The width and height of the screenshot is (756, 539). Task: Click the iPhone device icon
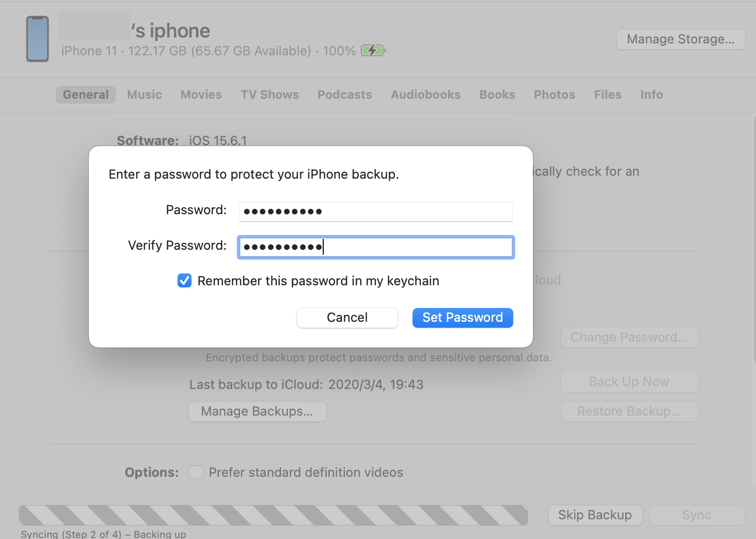(x=38, y=39)
